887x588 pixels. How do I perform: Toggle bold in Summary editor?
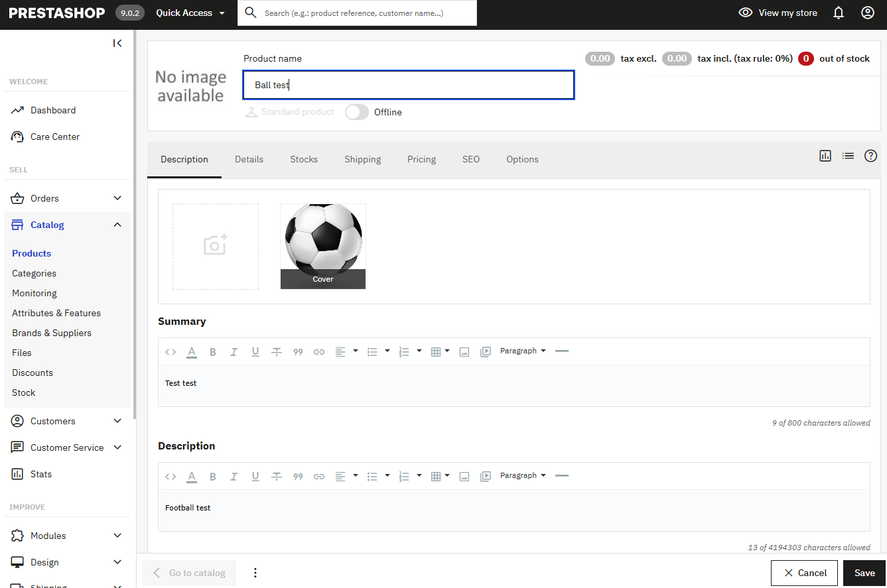point(213,352)
